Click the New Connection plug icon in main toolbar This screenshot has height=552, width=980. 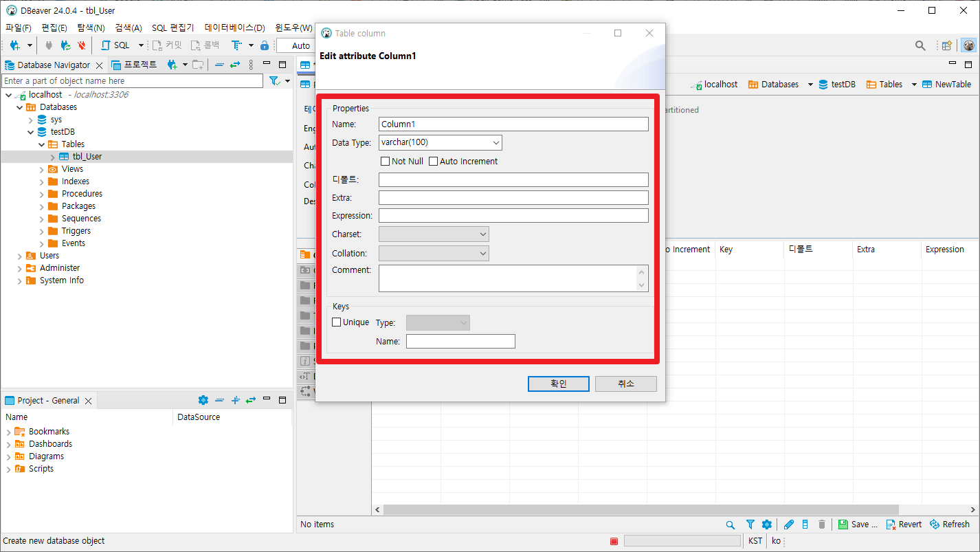coord(14,45)
